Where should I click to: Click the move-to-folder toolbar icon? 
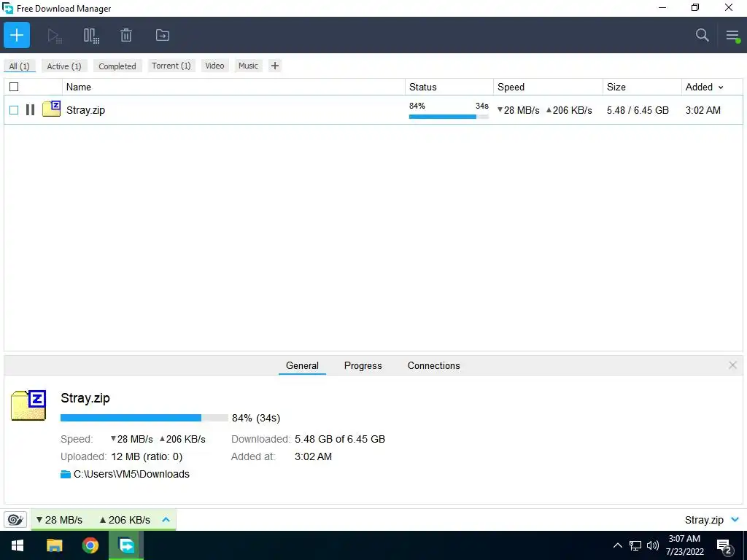(x=163, y=35)
